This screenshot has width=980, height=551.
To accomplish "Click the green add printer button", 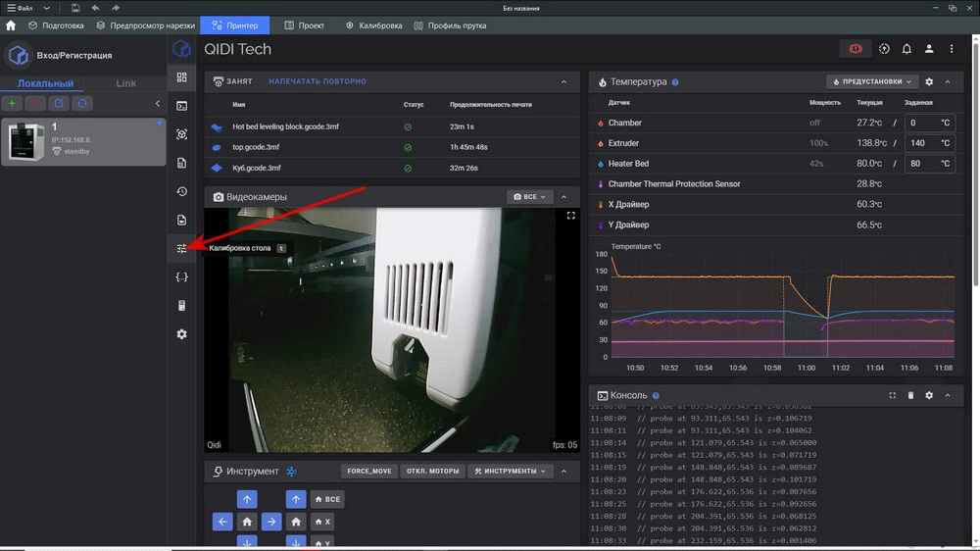I will click(x=13, y=103).
